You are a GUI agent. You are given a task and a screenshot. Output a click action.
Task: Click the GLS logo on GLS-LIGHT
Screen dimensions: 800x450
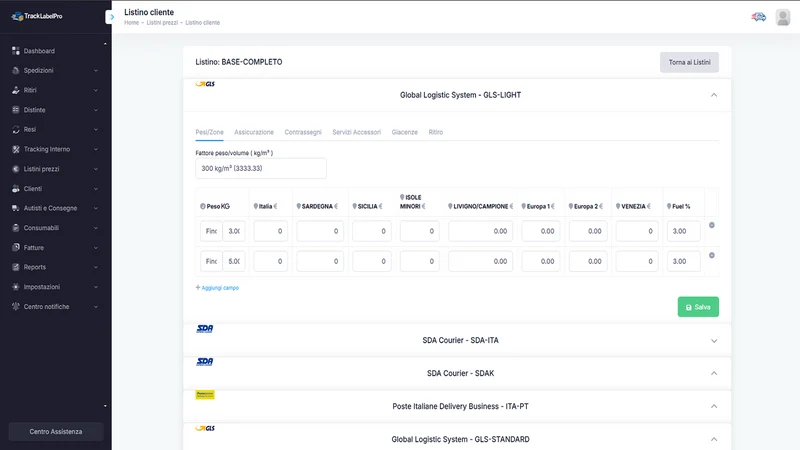205,84
